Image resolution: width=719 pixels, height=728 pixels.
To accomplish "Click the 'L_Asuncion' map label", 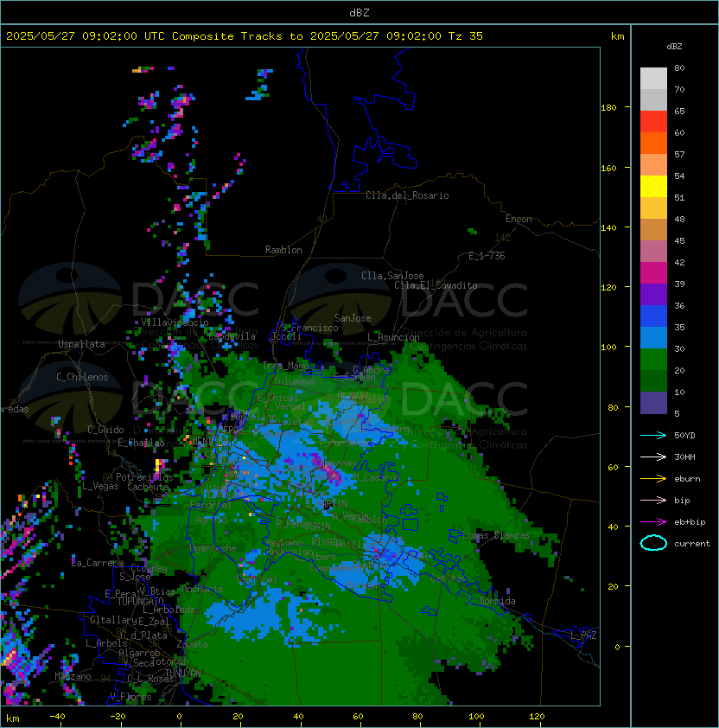I will pyautogui.click(x=393, y=337).
